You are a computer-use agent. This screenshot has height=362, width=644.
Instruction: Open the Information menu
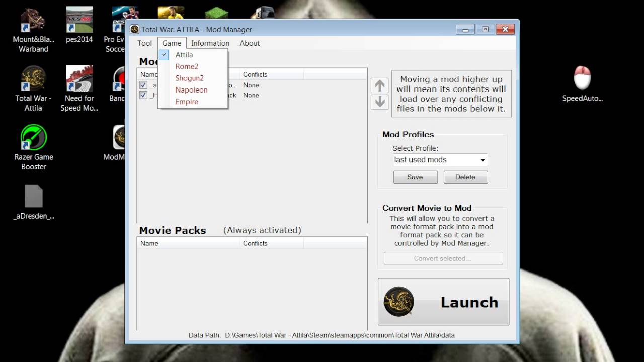[210, 43]
